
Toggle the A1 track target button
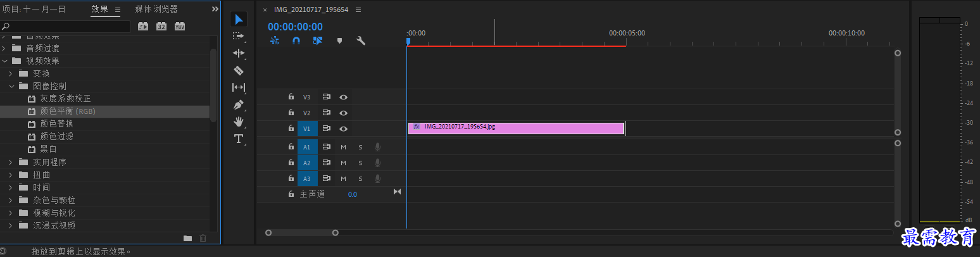tap(307, 146)
